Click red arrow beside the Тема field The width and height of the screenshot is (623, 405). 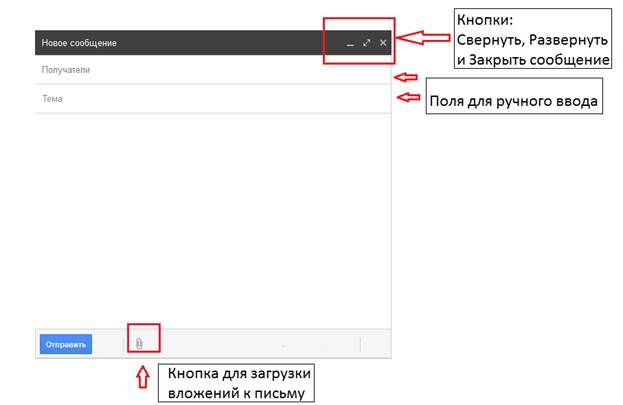point(408,97)
